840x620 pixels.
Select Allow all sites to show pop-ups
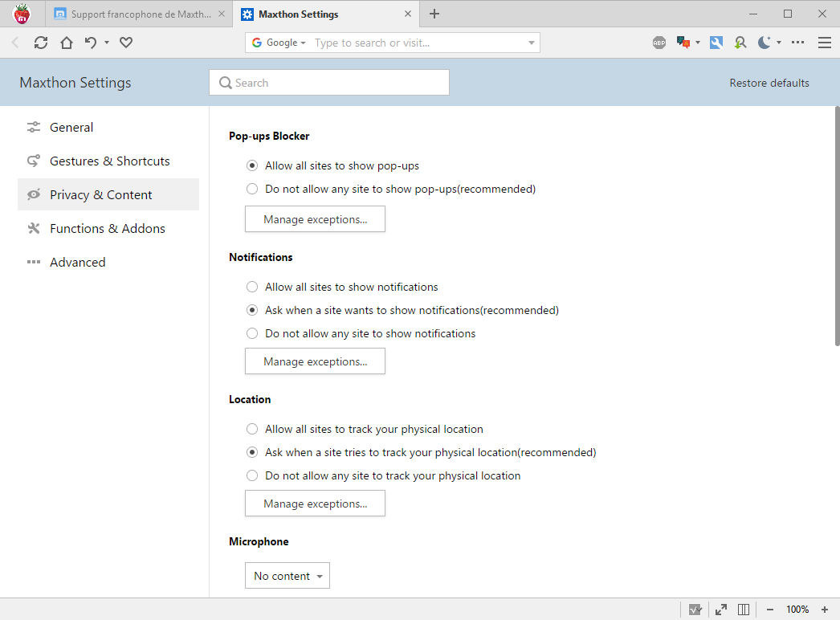[252, 165]
